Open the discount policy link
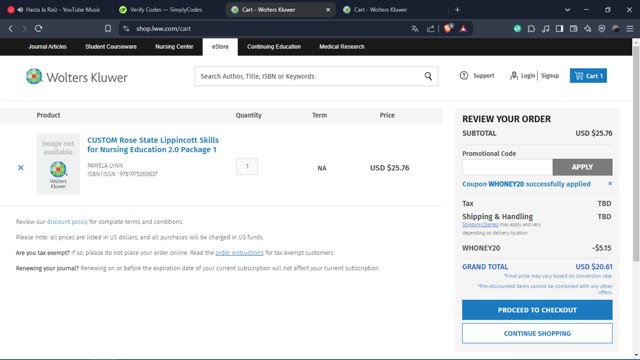640x360 pixels. coord(67,222)
